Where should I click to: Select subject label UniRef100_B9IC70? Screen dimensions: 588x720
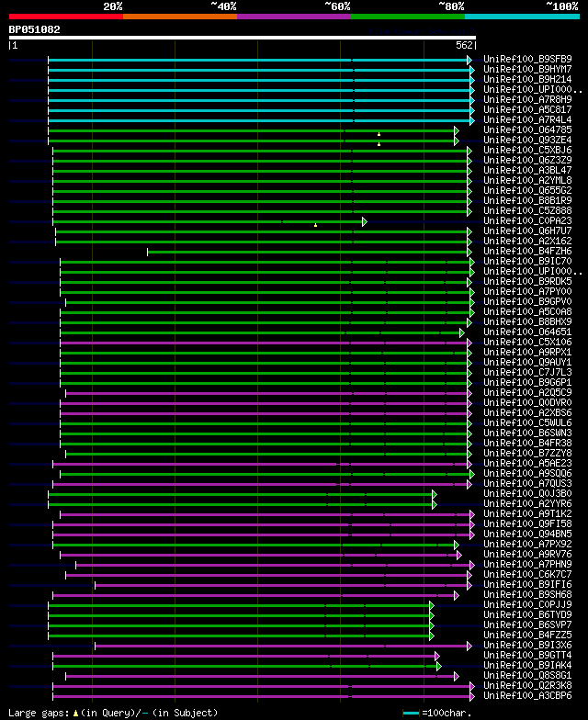click(527, 261)
